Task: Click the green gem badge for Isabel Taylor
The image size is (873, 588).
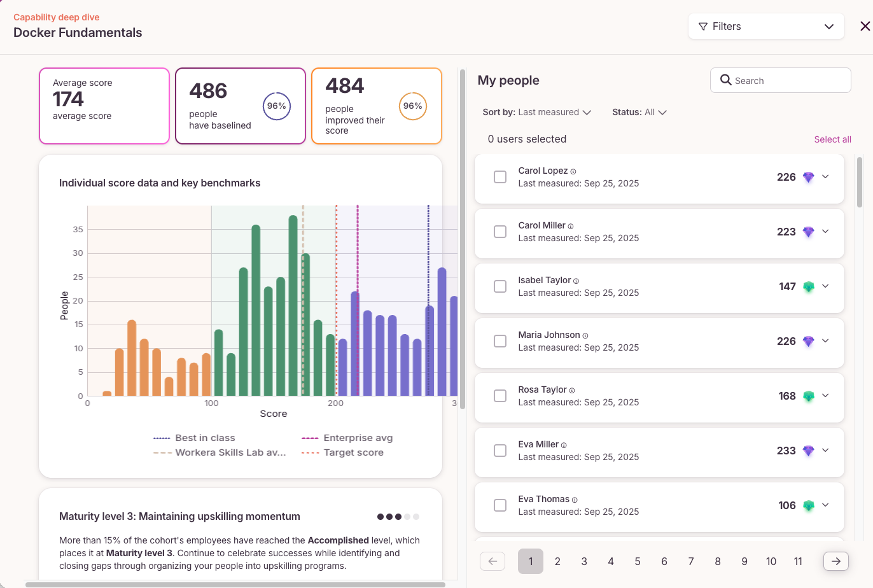Action: [x=808, y=286]
